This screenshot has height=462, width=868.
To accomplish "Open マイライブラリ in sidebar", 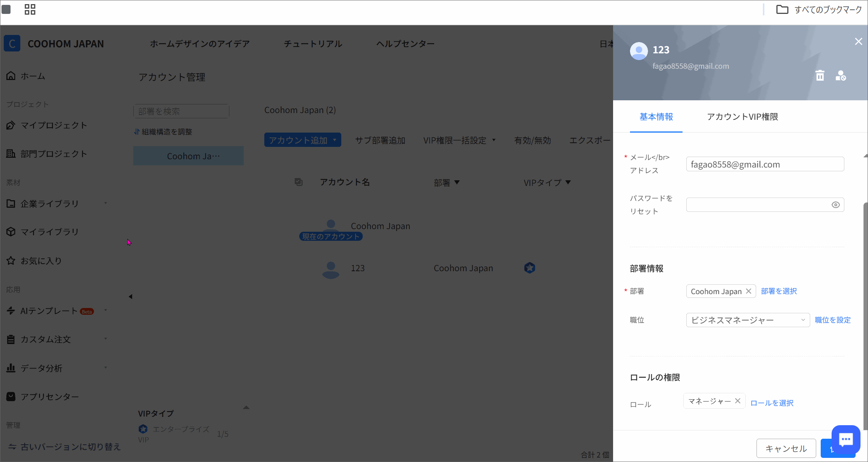I will pos(43,232).
